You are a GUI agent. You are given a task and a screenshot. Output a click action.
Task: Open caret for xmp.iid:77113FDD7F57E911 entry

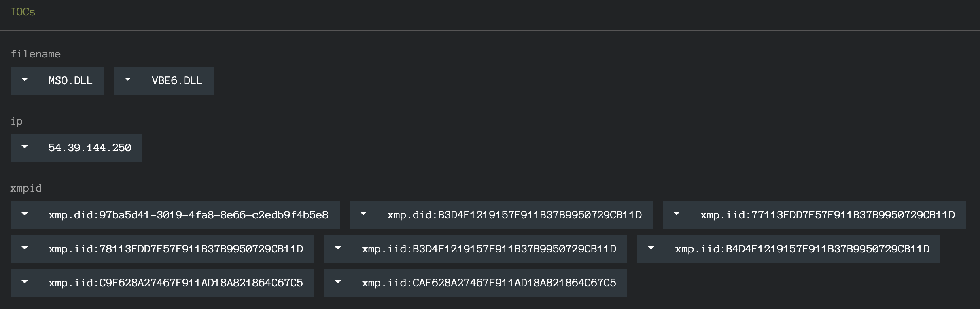[x=677, y=214]
